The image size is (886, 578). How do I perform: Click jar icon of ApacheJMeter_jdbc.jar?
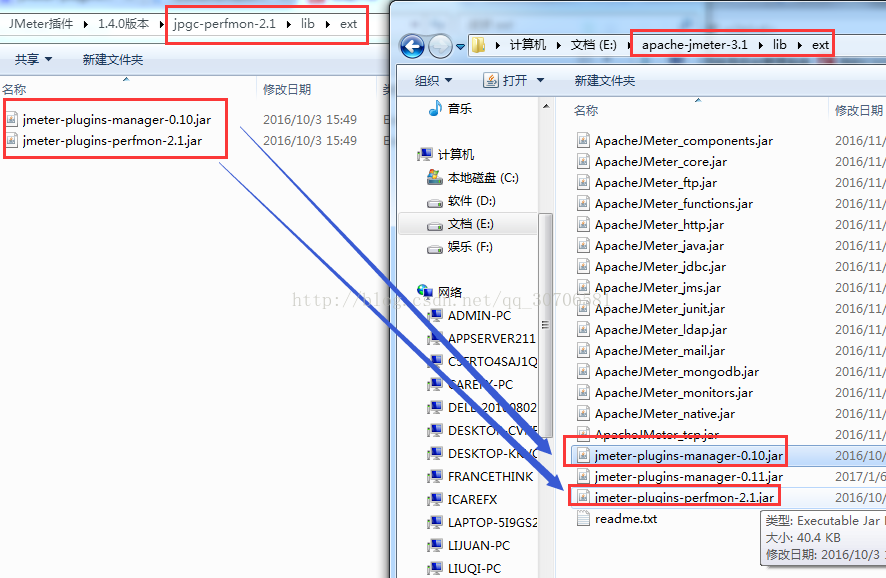(583, 266)
